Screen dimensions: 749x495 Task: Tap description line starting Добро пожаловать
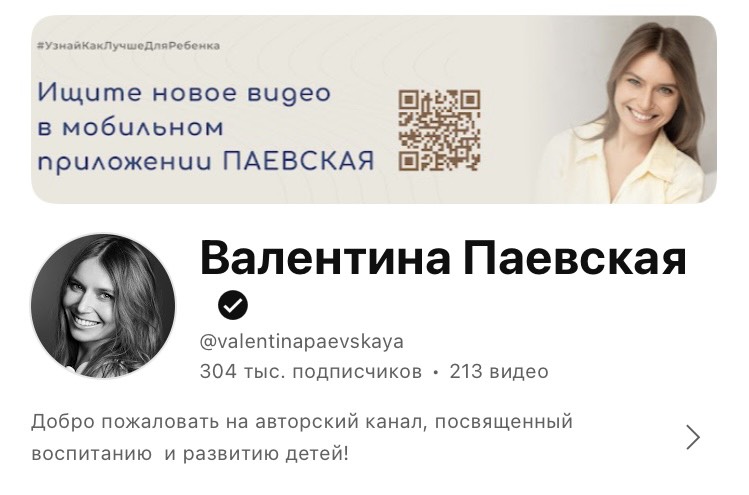pyautogui.click(x=302, y=422)
